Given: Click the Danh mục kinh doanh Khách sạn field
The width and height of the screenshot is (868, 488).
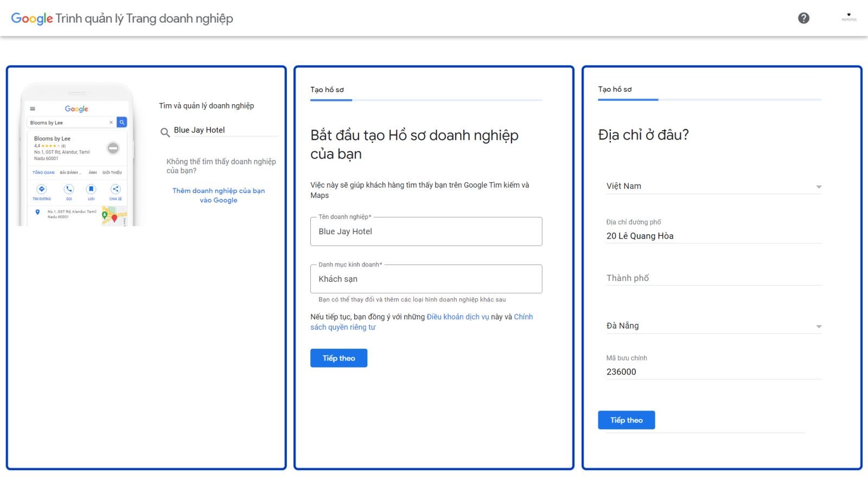Looking at the screenshot, I should click(426, 279).
